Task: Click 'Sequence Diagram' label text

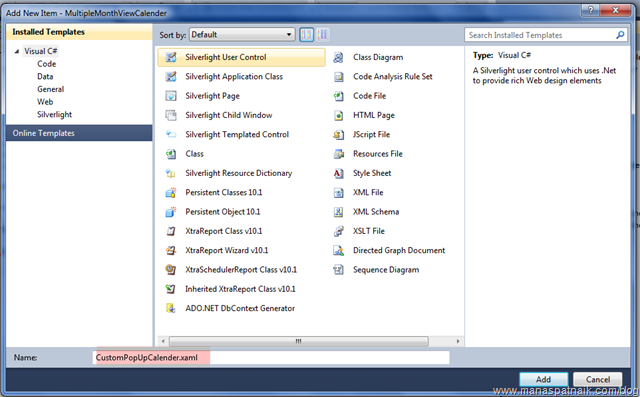Action: [x=386, y=270]
